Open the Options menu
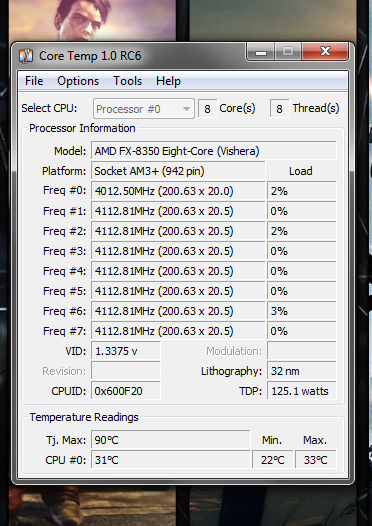 click(78, 81)
